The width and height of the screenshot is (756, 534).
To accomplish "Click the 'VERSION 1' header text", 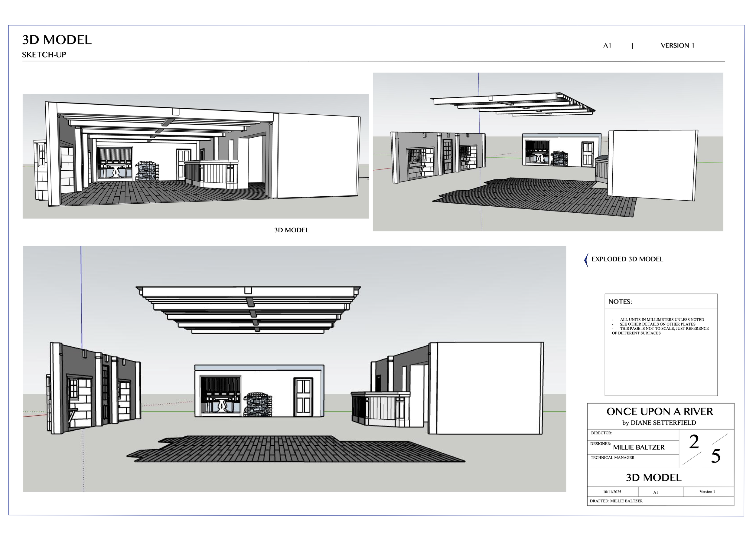I will [677, 45].
